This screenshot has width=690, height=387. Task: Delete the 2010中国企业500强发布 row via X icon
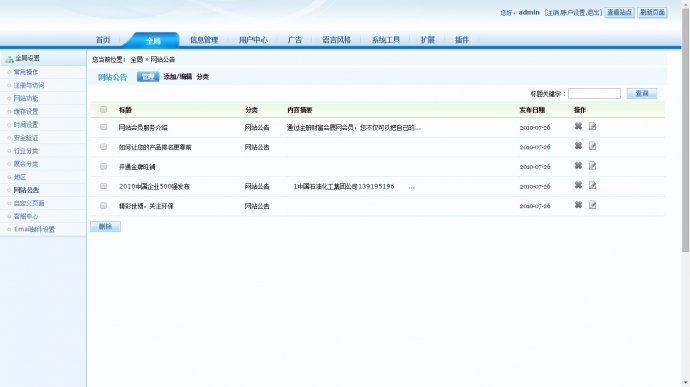point(578,185)
